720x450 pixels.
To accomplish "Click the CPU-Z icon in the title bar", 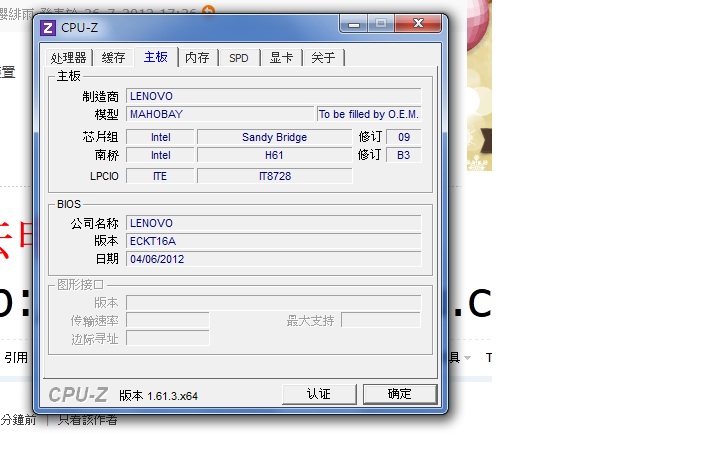I will [x=48, y=27].
